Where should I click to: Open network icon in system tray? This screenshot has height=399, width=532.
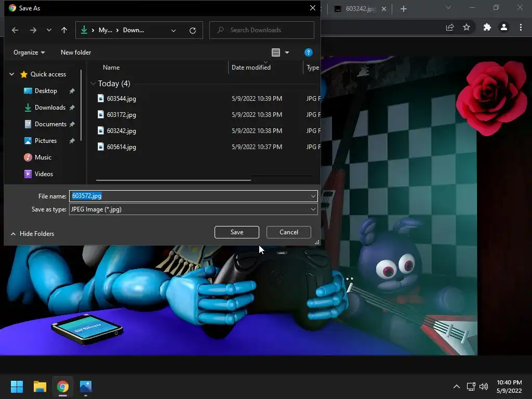(471, 387)
